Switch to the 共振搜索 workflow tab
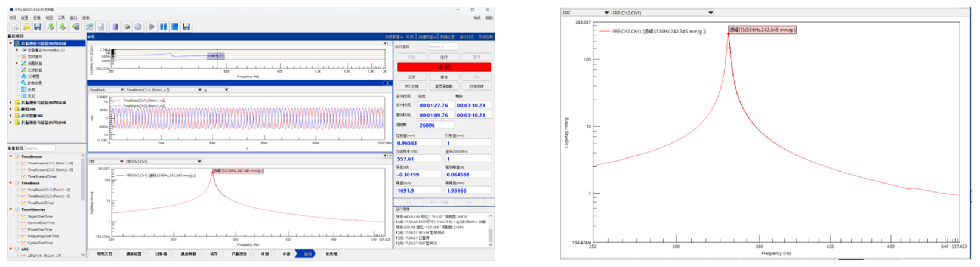The image size is (980, 267). [x=241, y=254]
